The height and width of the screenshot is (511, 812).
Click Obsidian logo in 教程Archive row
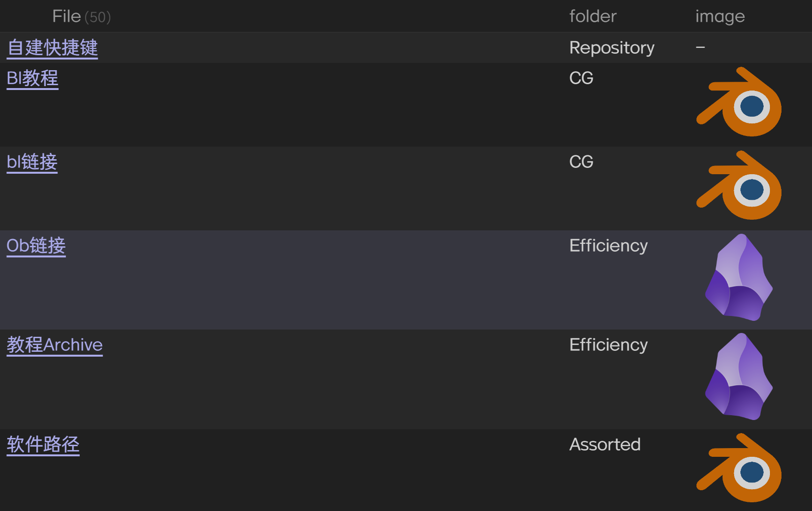click(739, 376)
